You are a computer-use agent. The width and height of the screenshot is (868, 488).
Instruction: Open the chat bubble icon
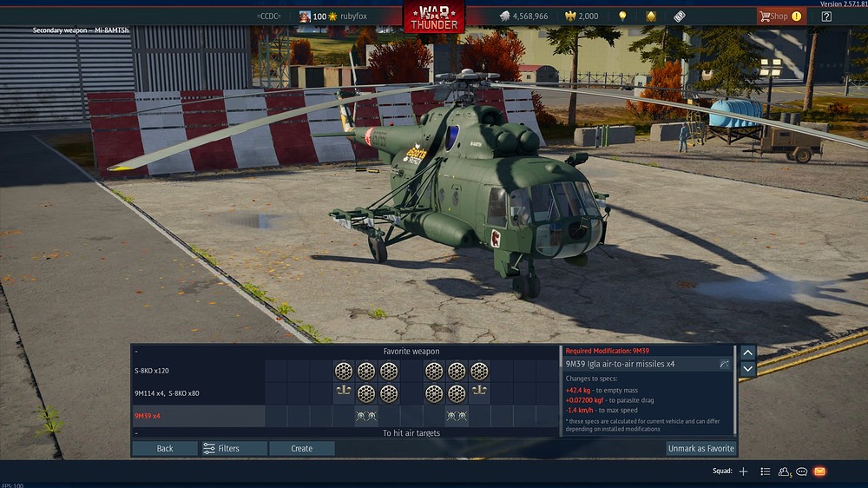pos(801,472)
